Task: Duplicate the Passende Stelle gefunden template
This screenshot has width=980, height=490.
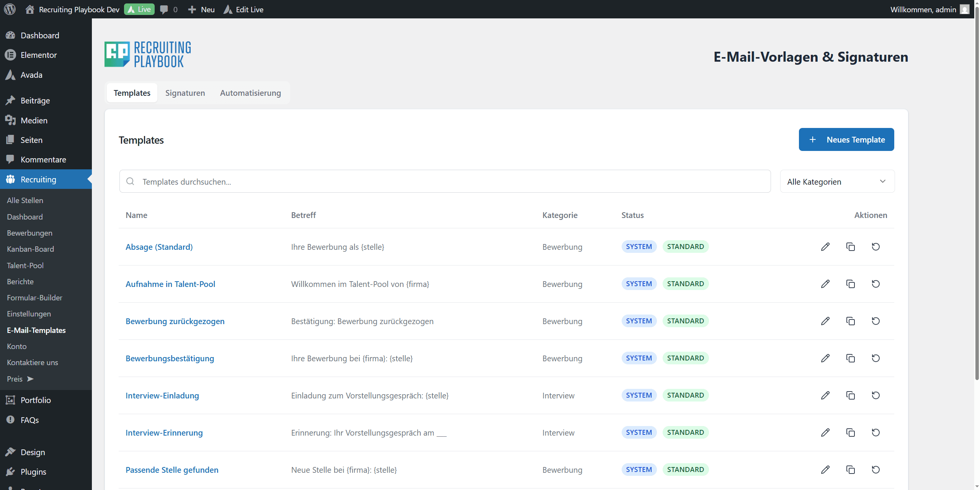Action: [x=850, y=469]
